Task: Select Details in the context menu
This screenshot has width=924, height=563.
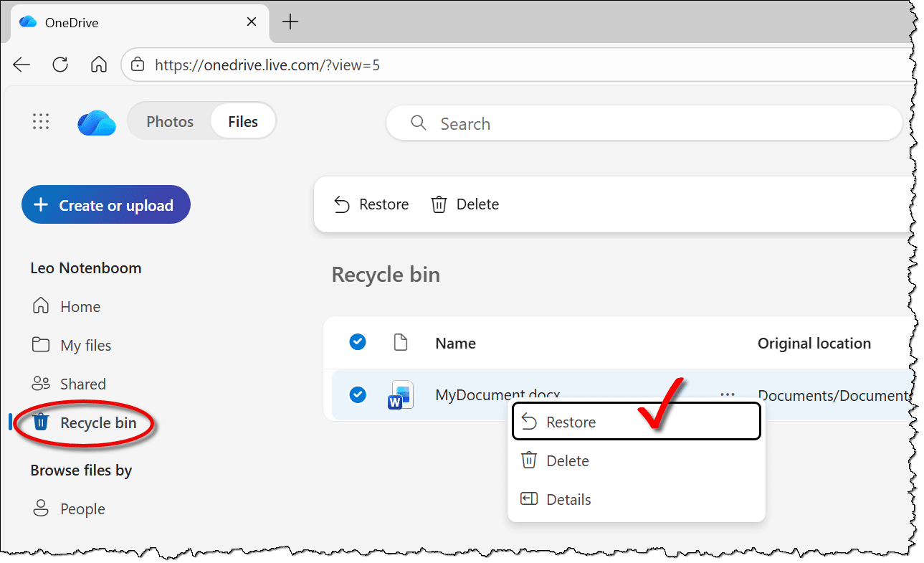Action: point(568,500)
